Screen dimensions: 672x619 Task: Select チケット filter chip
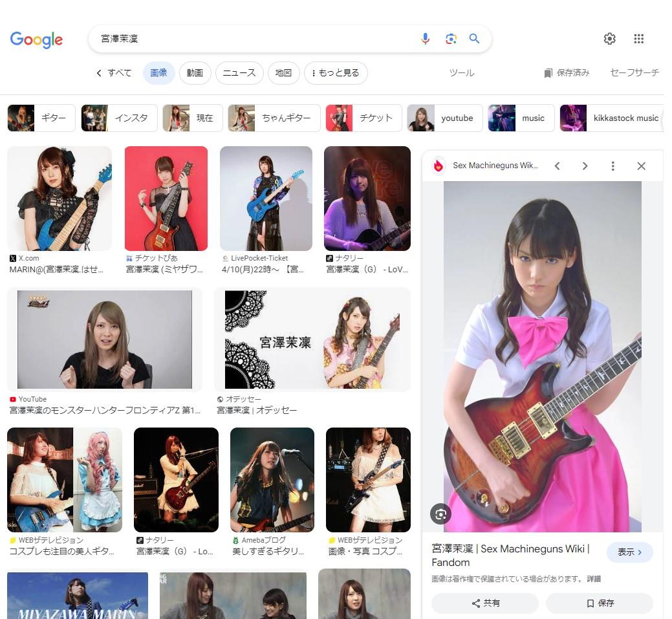coord(364,118)
